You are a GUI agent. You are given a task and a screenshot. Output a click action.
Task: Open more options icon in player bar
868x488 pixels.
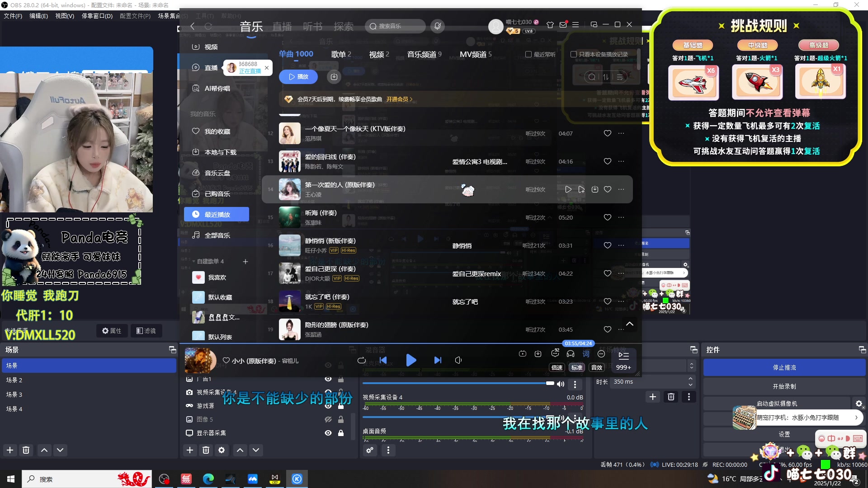coord(601,354)
